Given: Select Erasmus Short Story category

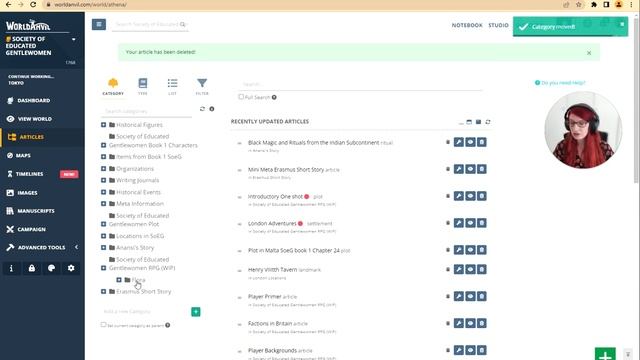Looking at the screenshot, I should 144,292.
